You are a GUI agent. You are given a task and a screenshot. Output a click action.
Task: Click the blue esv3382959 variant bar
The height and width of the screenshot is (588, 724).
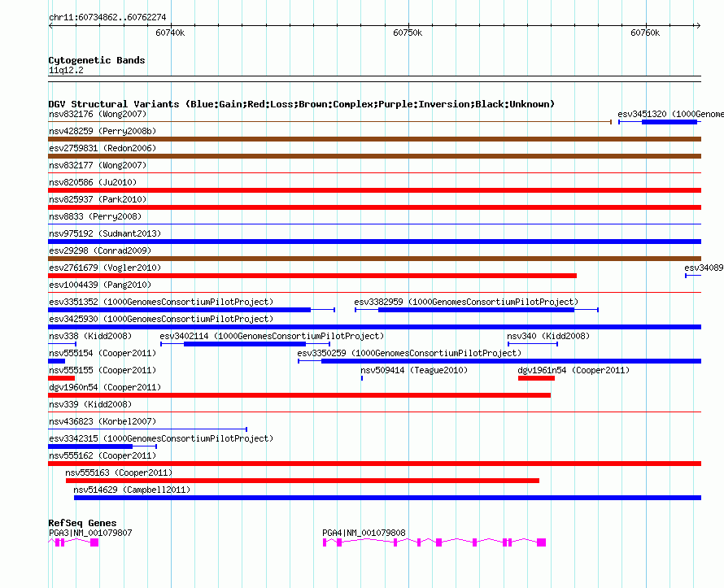click(x=476, y=310)
